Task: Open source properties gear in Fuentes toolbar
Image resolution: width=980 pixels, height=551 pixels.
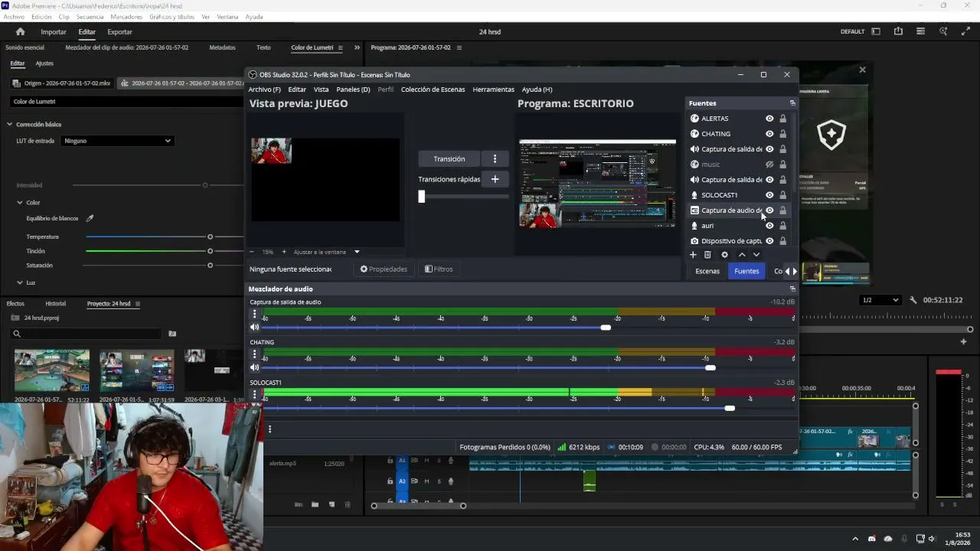Action: 724,255
